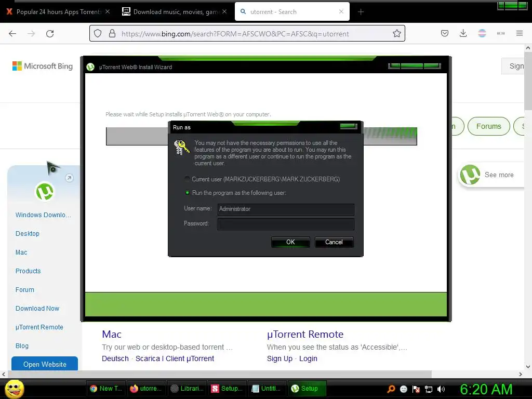Click the browser Back arrow

[12, 34]
